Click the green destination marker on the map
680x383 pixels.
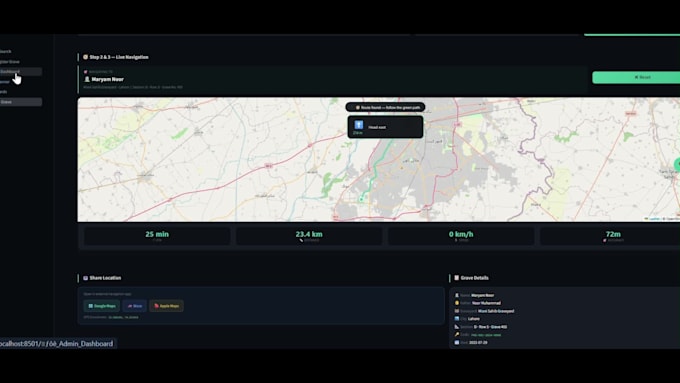(677, 165)
